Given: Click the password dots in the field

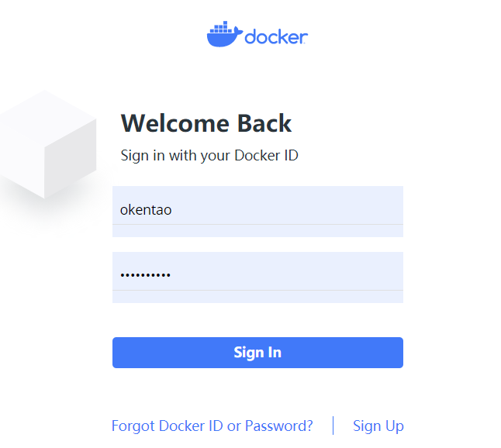Looking at the screenshot, I should click(145, 275).
